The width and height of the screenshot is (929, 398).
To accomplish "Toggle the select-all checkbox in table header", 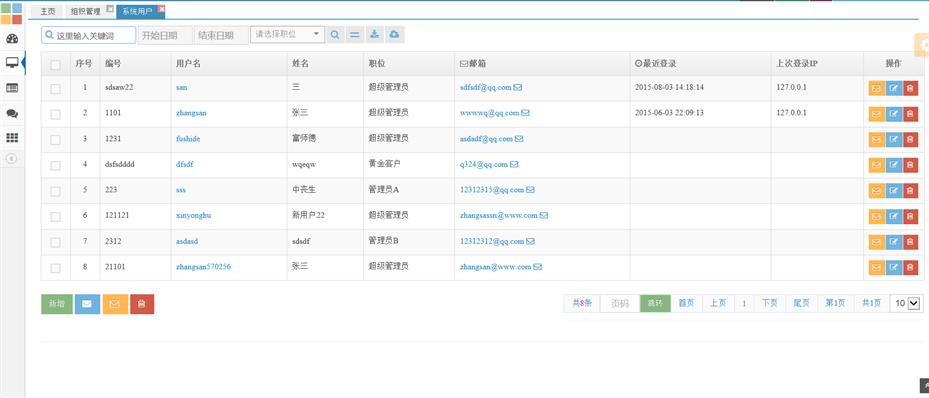I will pos(56,65).
